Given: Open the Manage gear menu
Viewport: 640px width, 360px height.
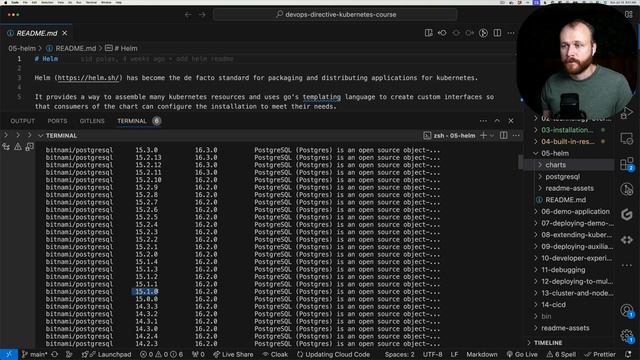Looking at the screenshot, I should click(627, 336).
